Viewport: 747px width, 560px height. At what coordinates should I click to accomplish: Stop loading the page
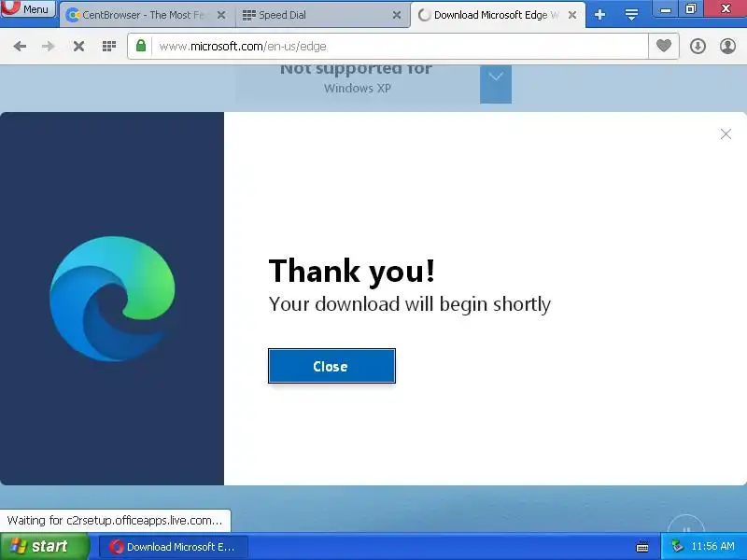coord(78,46)
